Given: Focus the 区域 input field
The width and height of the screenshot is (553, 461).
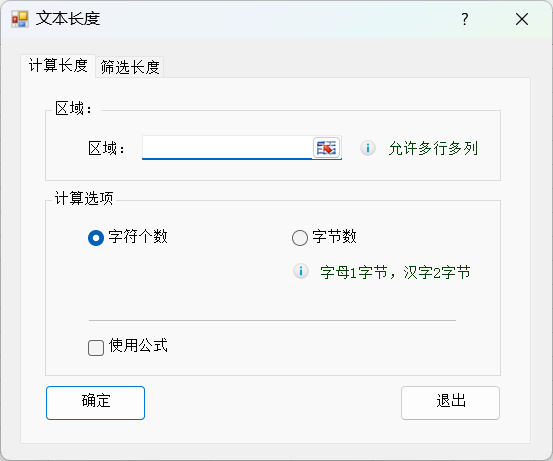Looking at the screenshot, I should (x=227, y=147).
